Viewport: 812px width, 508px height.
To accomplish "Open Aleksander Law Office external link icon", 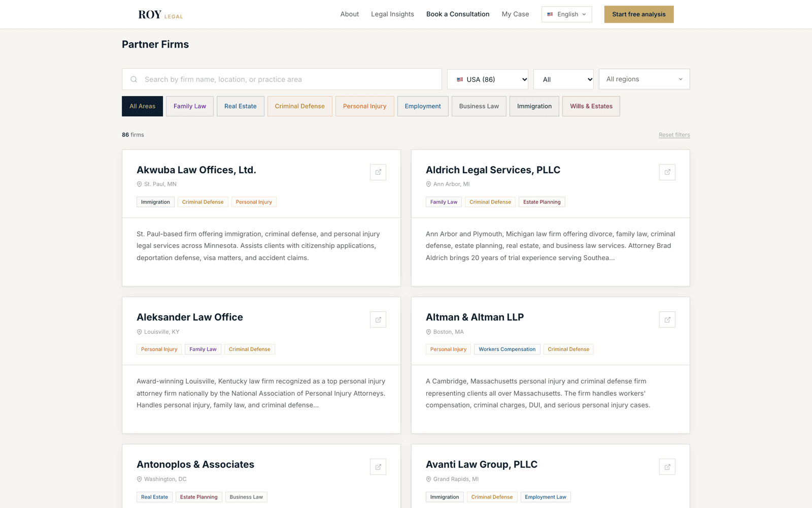I will [378, 320].
